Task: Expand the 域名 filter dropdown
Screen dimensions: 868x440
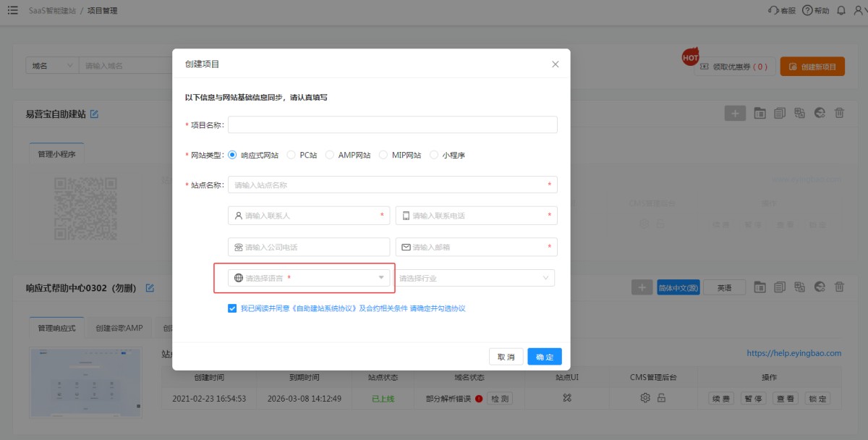Action: [51, 66]
